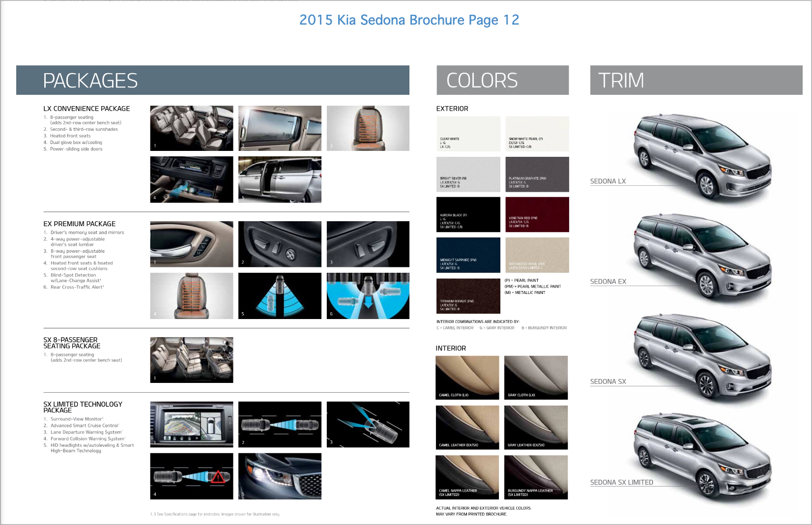Select the Camel Nappa Leather interior swatch
The image size is (812, 525).
[467, 477]
